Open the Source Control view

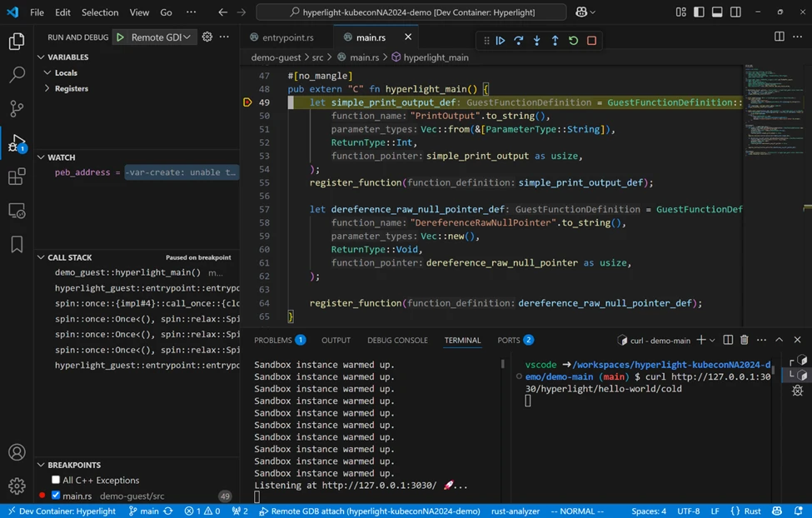coord(17,108)
